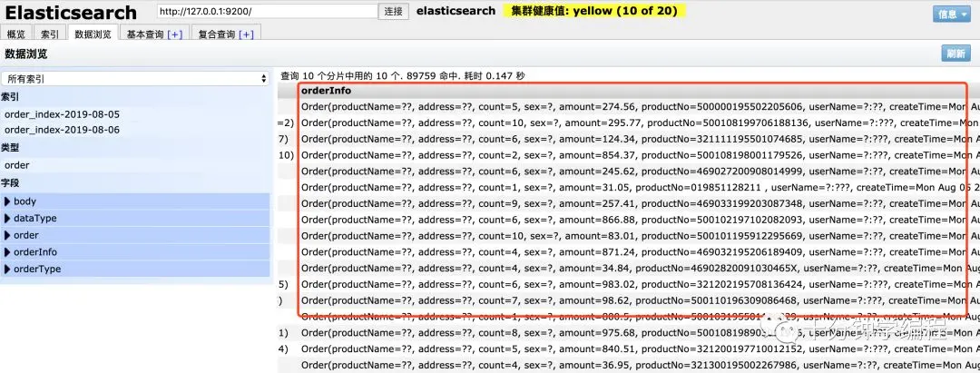The width and height of the screenshot is (980, 373).
Task: Open row with amount=854.37
Action: (x=629, y=155)
